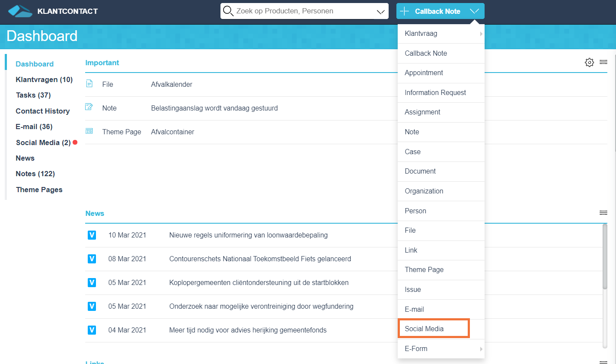Collapse the Callback Note dropdown chevron
The width and height of the screenshot is (616, 364).
(x=474, y=11)
